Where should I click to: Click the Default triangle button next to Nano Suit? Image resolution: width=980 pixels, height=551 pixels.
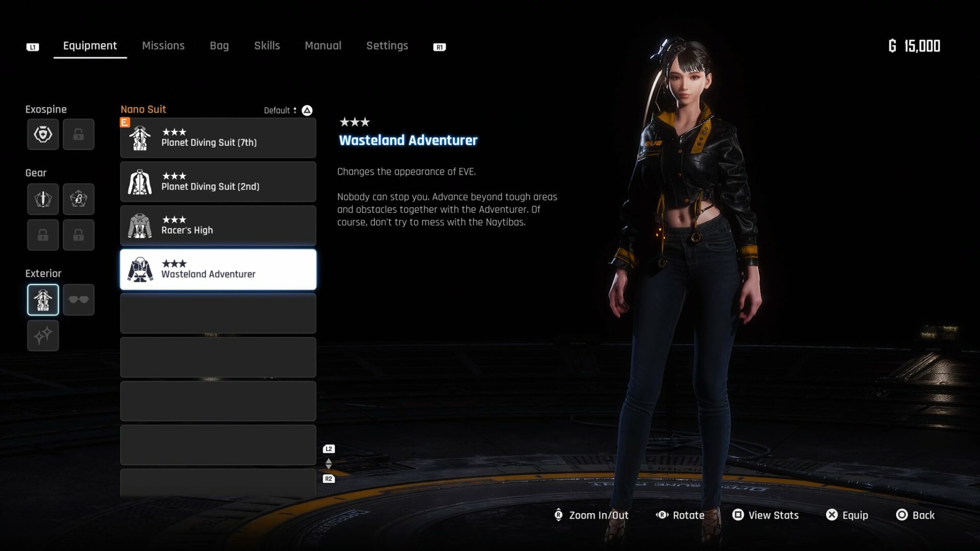tap(306, 110)
